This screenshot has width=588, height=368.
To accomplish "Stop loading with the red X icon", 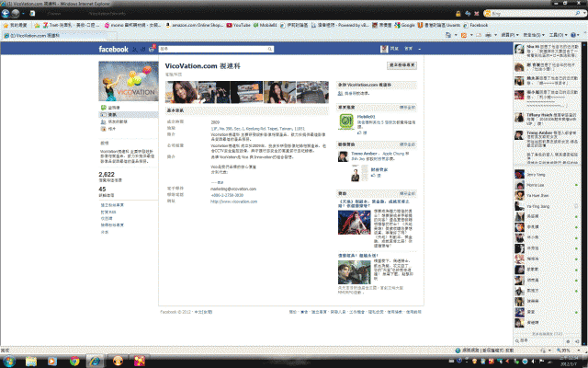I will [476, 14].
